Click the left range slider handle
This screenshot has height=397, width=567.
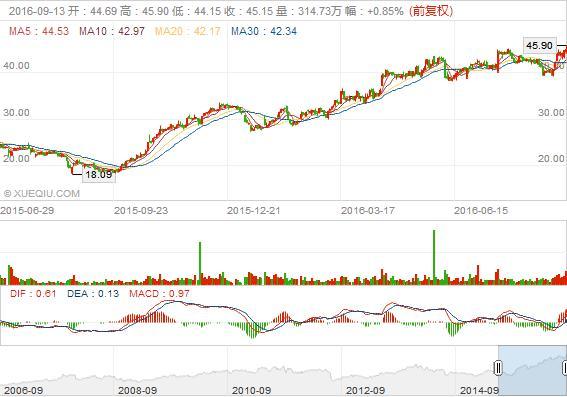[x=498, y=368]
